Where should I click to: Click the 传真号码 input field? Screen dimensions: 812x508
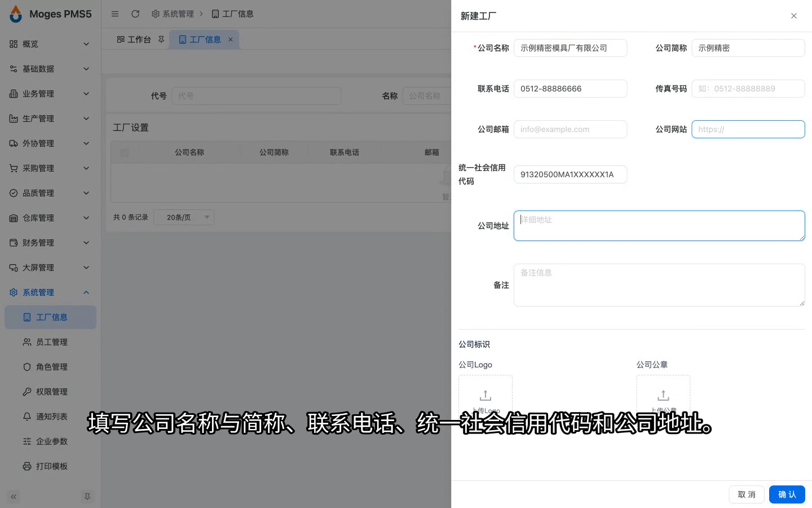click(748, 89)
